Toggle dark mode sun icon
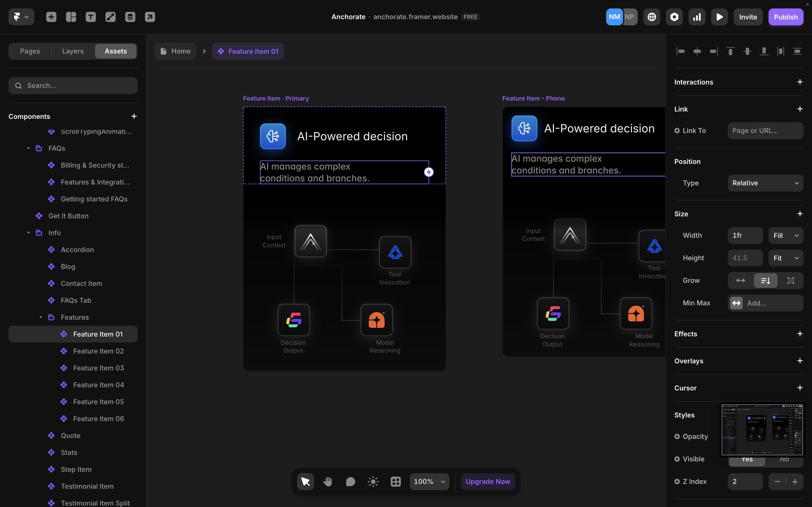 373,482
